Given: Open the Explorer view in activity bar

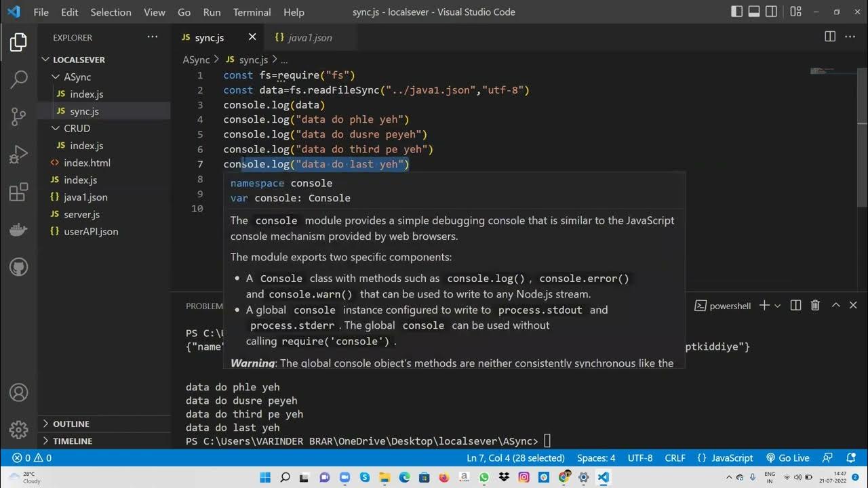Looking at the screenshot, I should 18,43.
